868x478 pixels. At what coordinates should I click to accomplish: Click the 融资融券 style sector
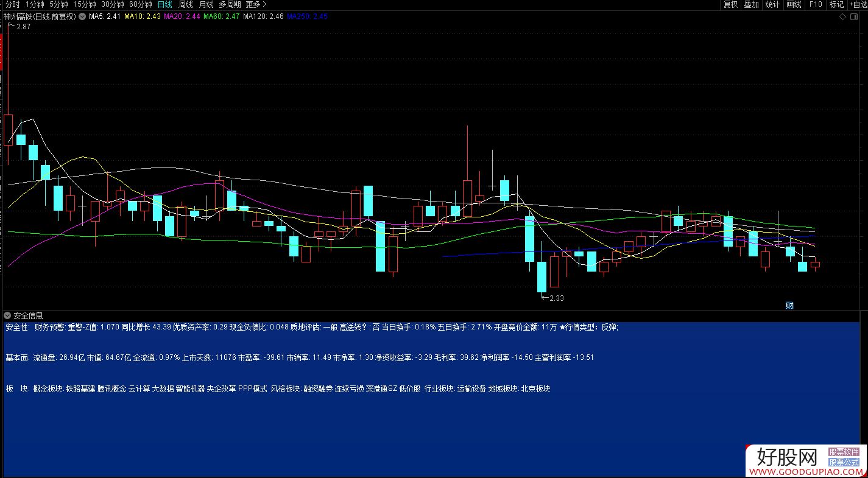point(318,388)
